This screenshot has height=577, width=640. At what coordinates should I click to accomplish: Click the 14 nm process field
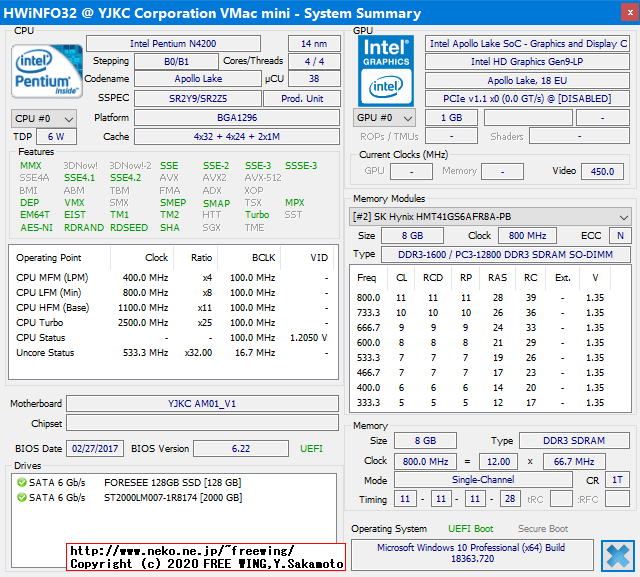click(314, 44)
